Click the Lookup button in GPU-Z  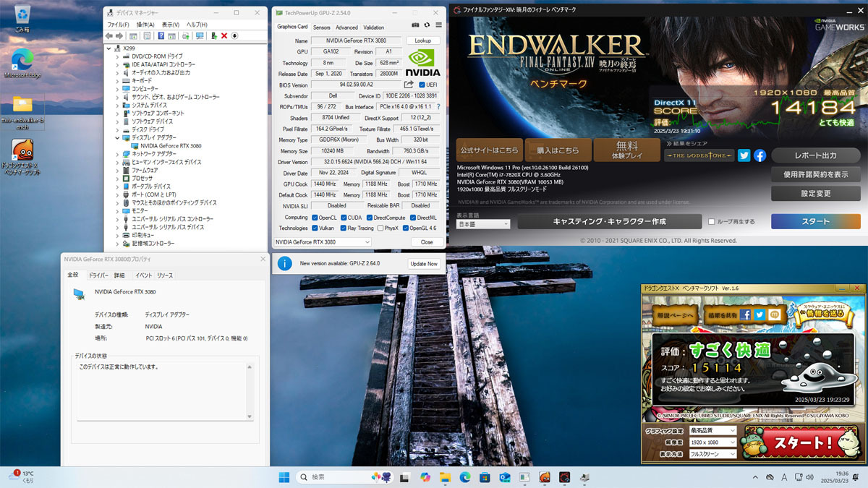point(423,41)
